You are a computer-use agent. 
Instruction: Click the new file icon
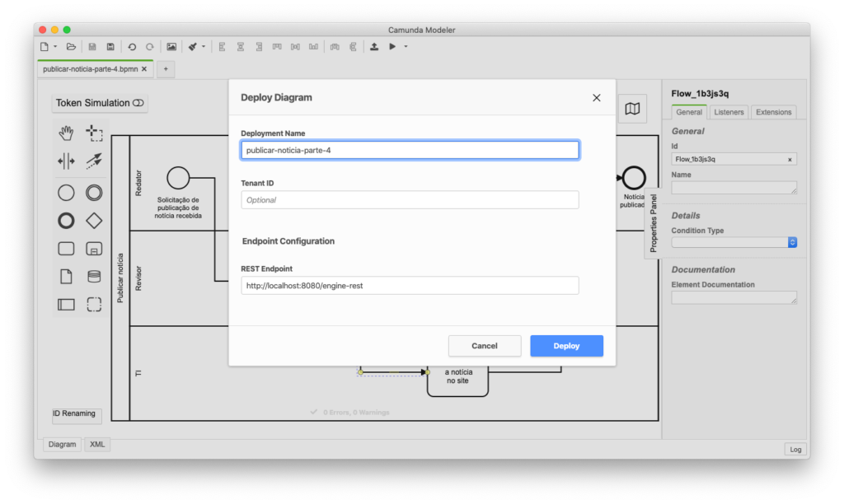45,47
